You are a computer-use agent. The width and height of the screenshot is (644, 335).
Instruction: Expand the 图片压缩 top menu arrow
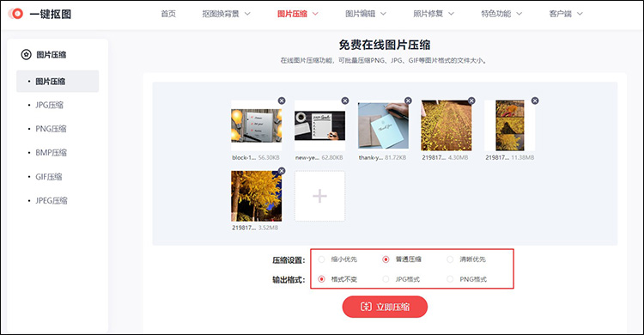[x=315, y=14]
